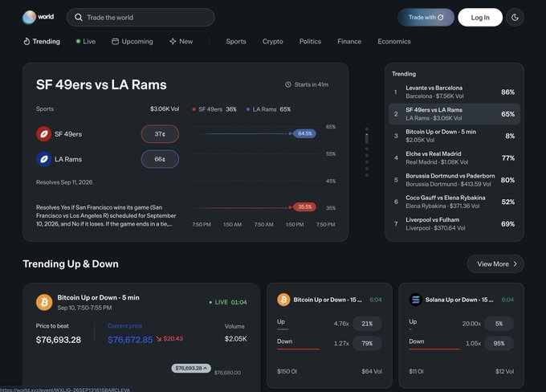The image size is (546, 392).
Task: Click the Upcoming calendar icon
Action: pyautogui.click(x=116, y=42)
